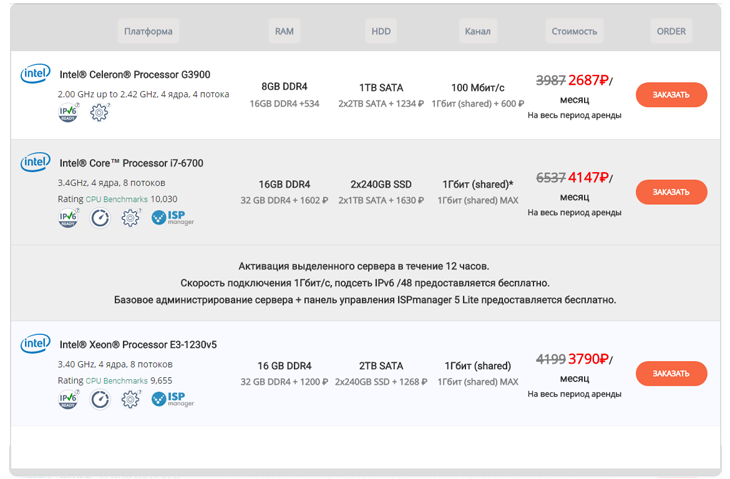730x479 pixels.
Task: Click the HDD column header
Action: [x=381, y=31]
